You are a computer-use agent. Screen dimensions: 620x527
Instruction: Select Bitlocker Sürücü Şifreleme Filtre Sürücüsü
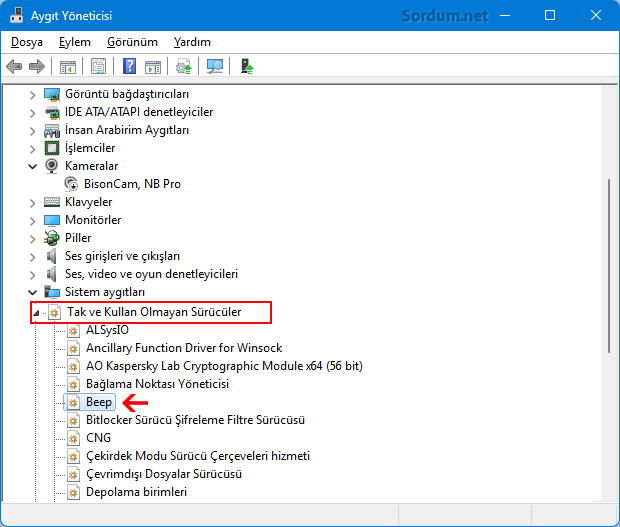tap(195, 420)
